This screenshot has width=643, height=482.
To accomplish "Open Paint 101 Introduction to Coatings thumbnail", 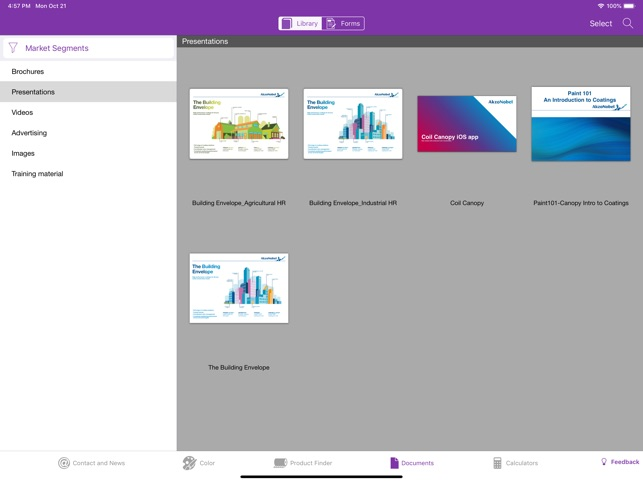I will [x=581, y=124].
